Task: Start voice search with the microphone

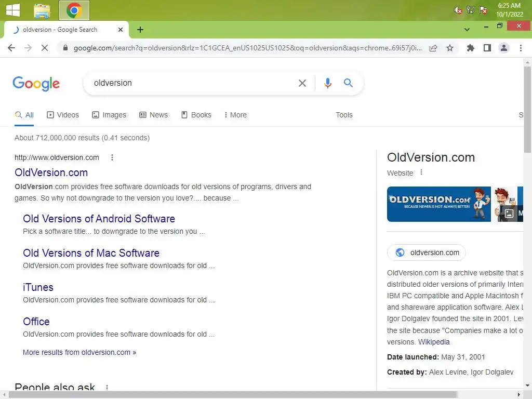Action: pos(327,83)
